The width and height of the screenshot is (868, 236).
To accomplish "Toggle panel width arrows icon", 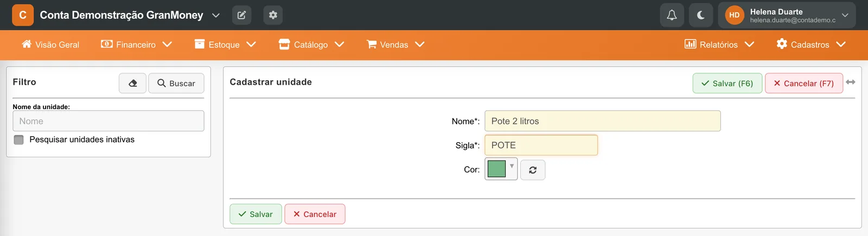I will pyautogui.click(x=851, y=82).
